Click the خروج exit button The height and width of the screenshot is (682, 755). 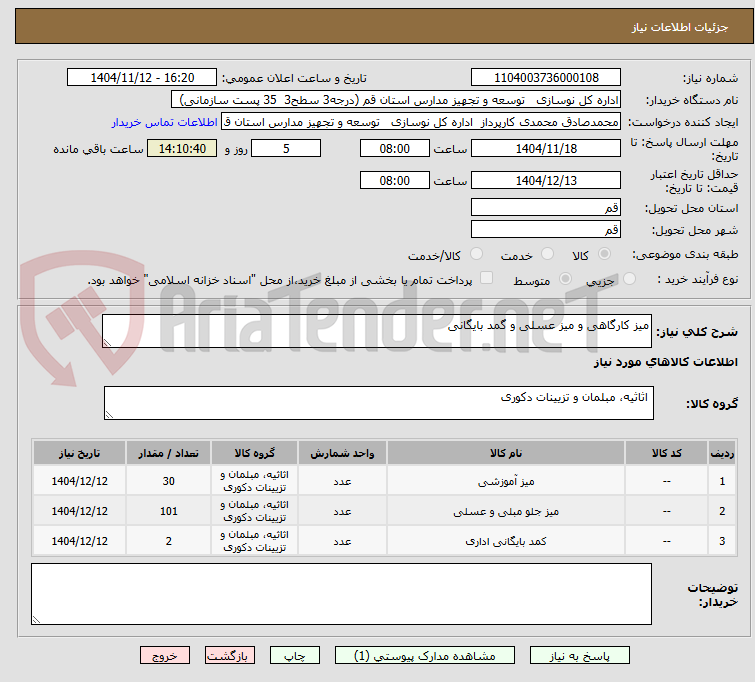(165, 656)
